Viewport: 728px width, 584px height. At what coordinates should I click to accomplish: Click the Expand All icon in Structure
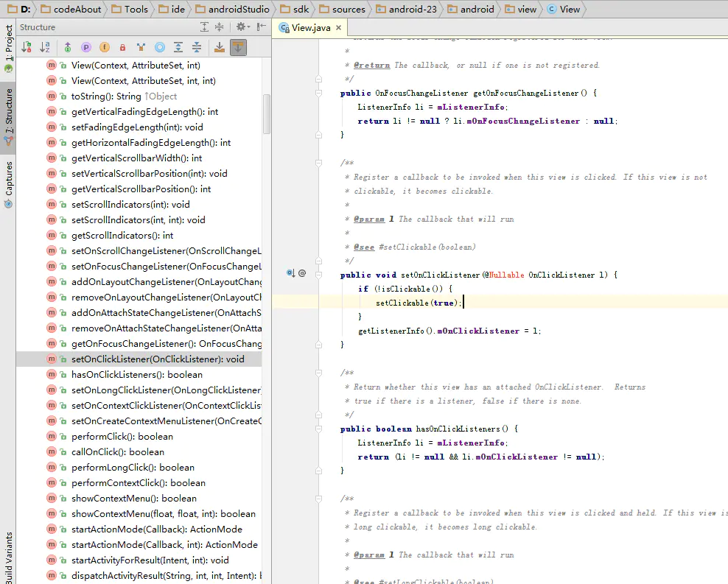(x=178, y=46)
